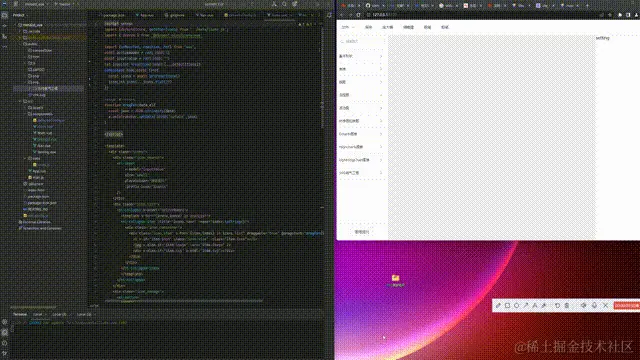The height and width of the screenshot is (360, 640).
Task: Click the IDE search everywhere magnifier icon
Action: 284,4
